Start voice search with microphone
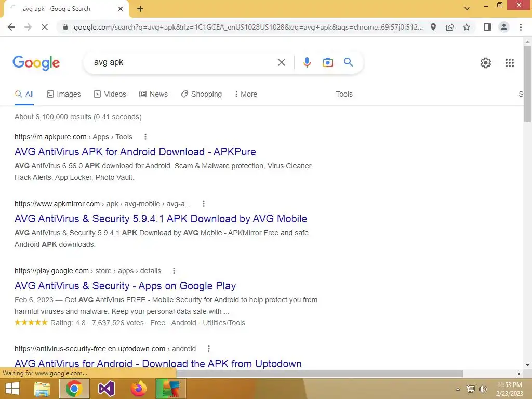The width and height of the screenshot is (532, 399). pyautogui.click(x=307, y=62)
